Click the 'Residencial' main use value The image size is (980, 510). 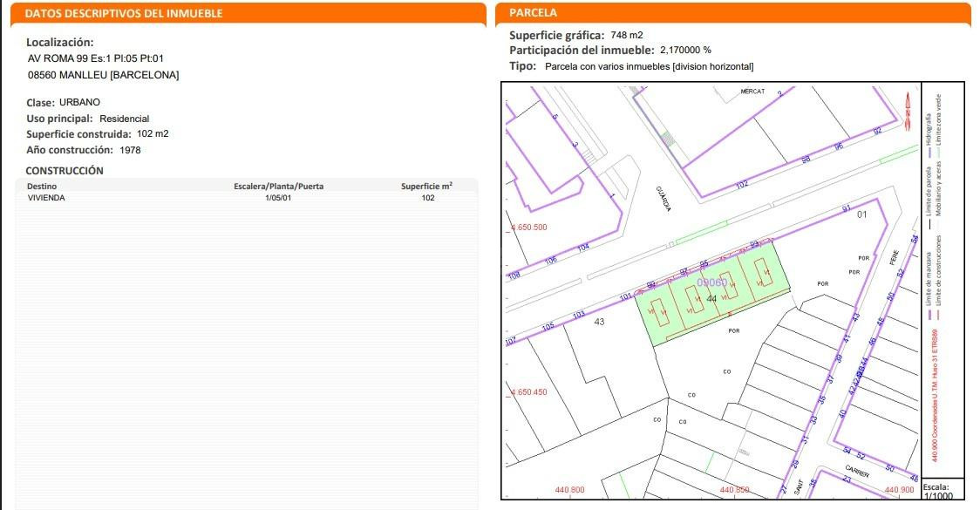point(125,119)
